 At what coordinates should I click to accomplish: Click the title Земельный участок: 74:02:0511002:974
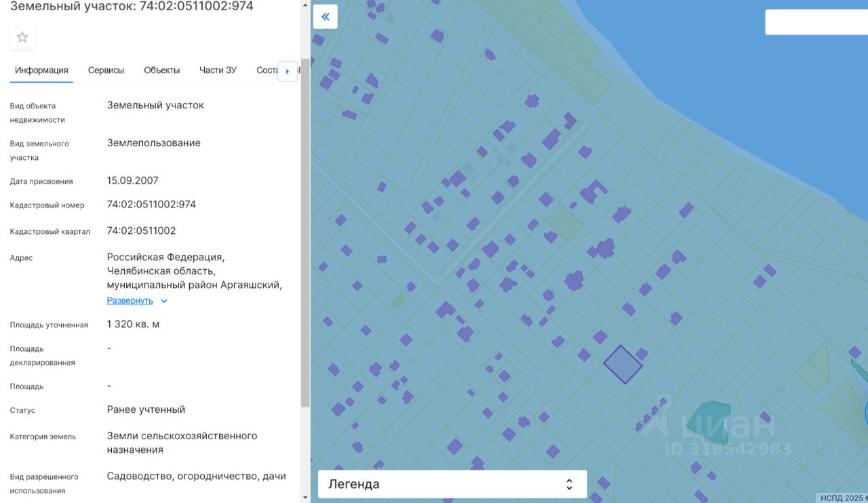pos(132,6)
